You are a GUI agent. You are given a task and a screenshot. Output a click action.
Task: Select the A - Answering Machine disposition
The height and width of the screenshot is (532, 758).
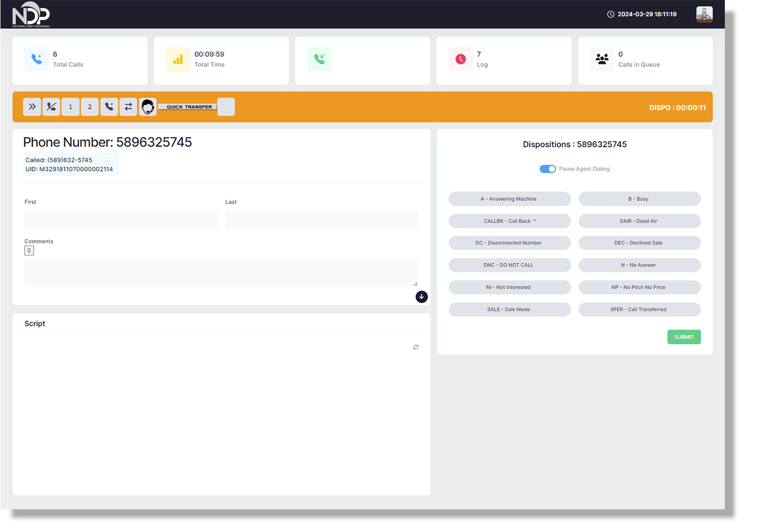coord(509,199)
